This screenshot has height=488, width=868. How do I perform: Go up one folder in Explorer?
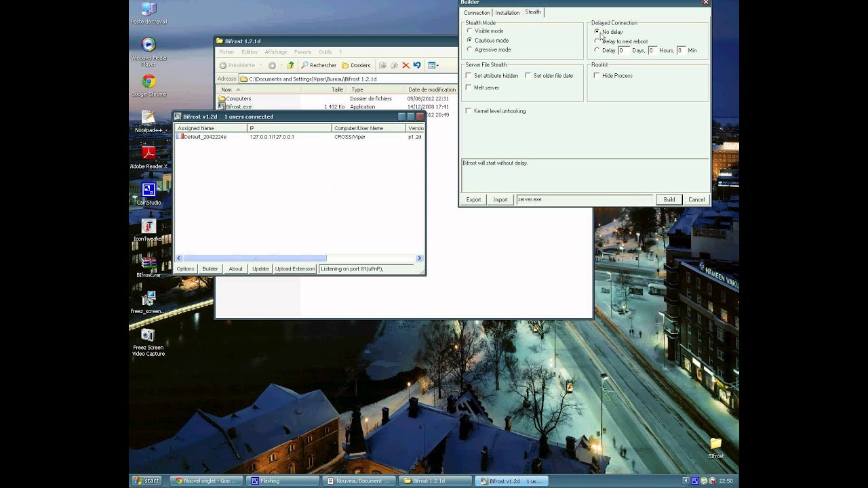tap(291, 65)
